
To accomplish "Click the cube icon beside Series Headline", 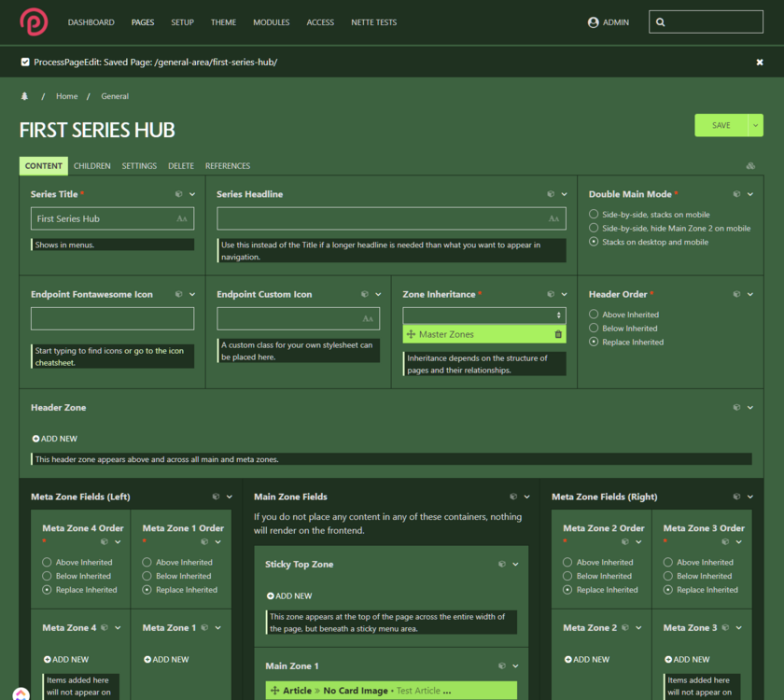I will 551,194.
